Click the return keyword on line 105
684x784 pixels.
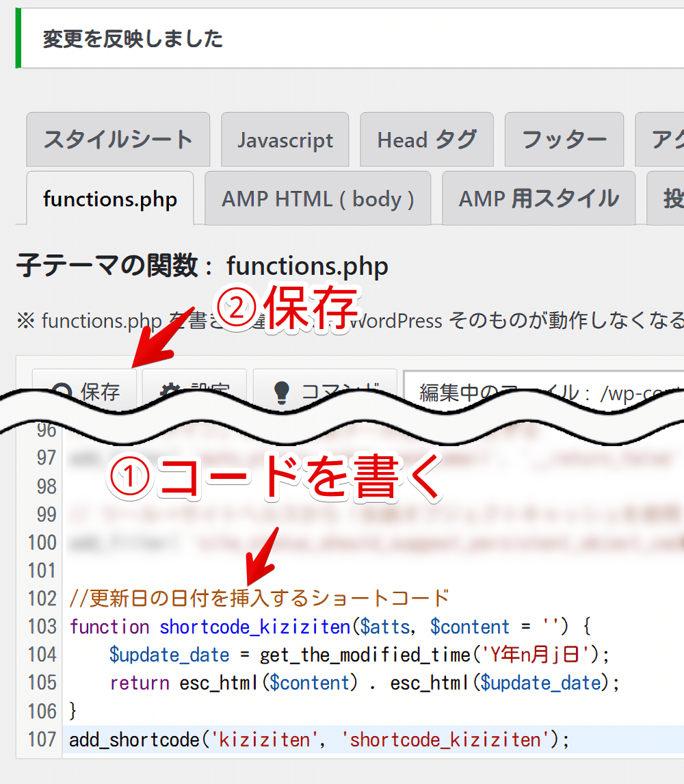(140, 683)
